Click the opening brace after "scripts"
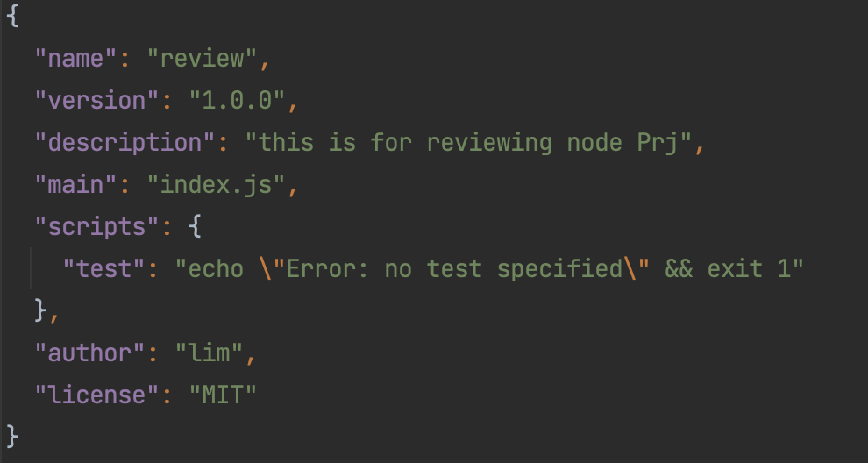The image size is (868, 463). coord(195,227)
